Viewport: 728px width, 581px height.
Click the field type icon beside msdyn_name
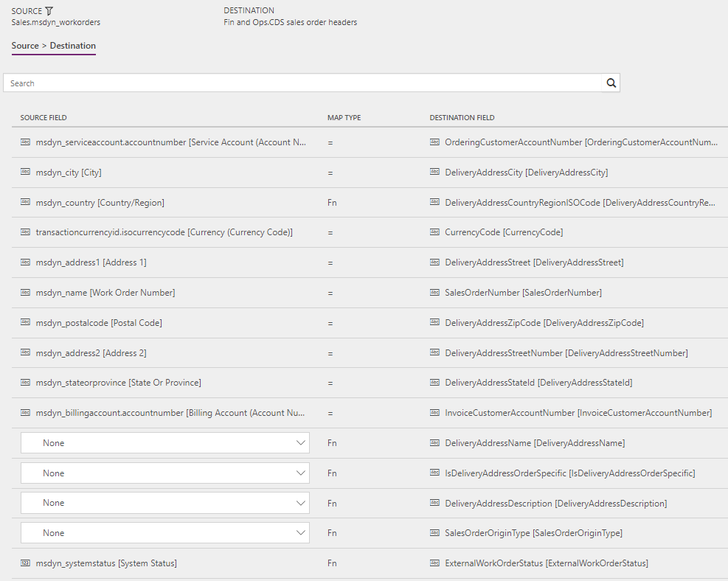tap(26, 292)
